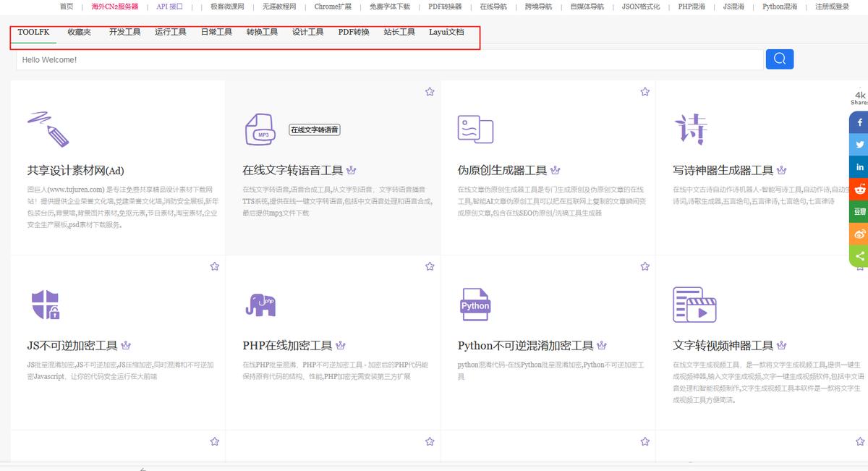Click the image icon for 伪原创生成器
The height and width of the screenshot is (471, 868).
475,129
